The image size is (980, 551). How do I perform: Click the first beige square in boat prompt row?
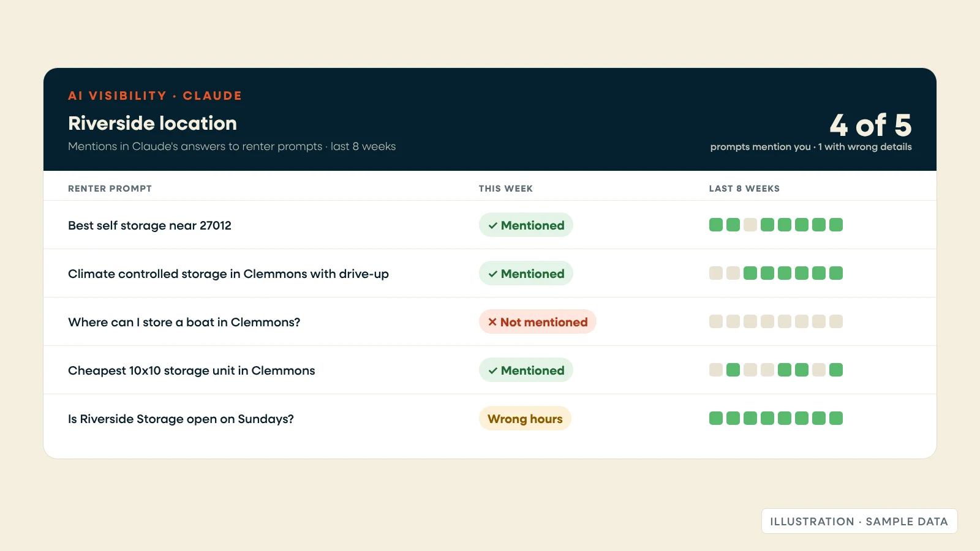pos(716,321)
